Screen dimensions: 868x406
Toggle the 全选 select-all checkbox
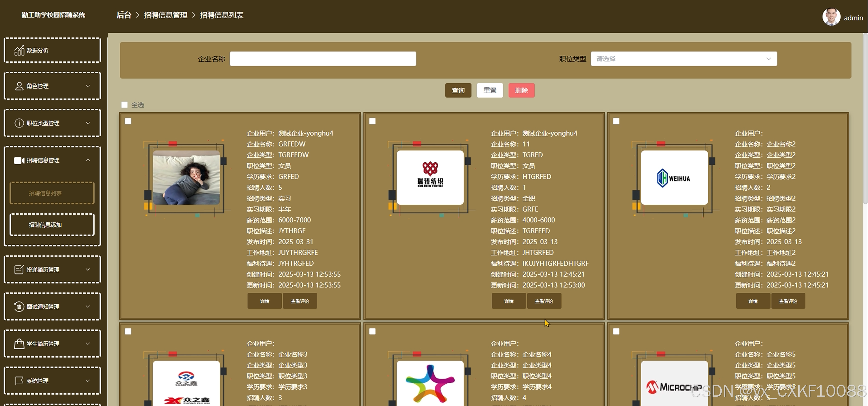point(125,105)
